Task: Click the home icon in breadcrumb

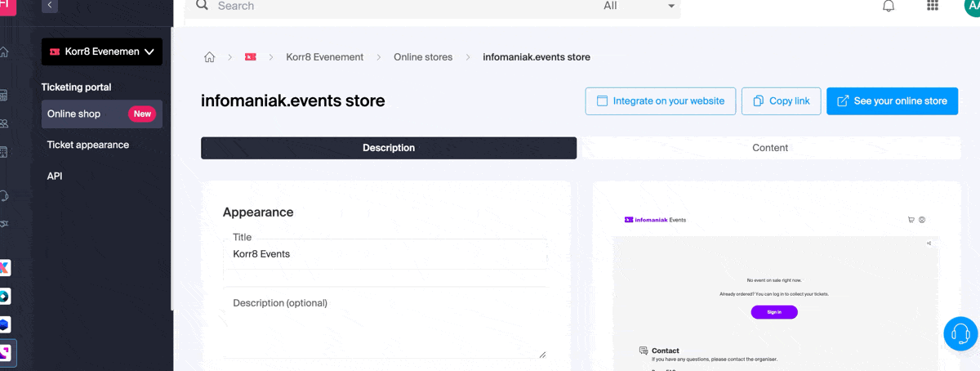Action: (x=210, y=57)
